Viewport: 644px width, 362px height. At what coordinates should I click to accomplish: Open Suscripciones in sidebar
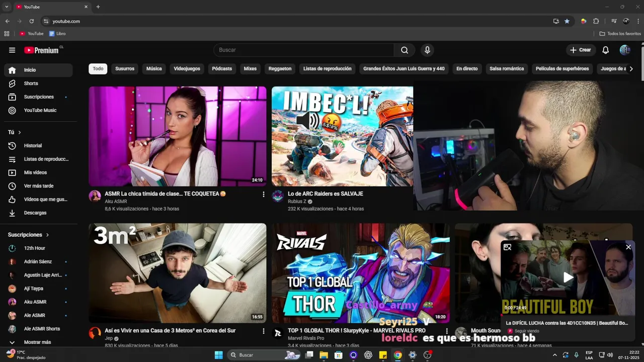coord(39,97)
